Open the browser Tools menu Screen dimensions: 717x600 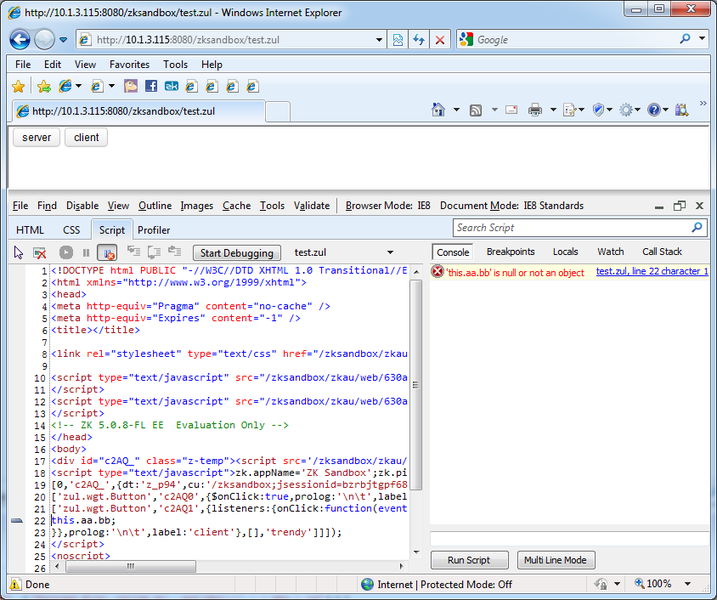click(176, 64)
